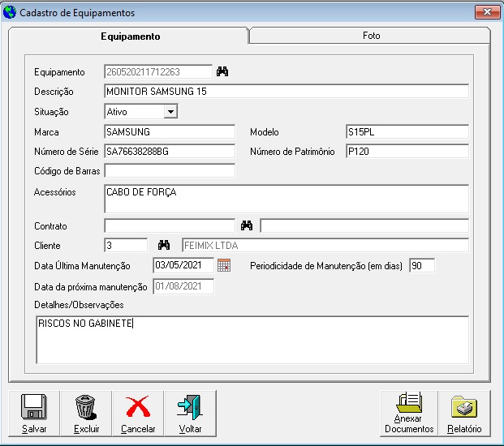
Task: Select the Equipamento tab
Action: click(x=130, y=36)
